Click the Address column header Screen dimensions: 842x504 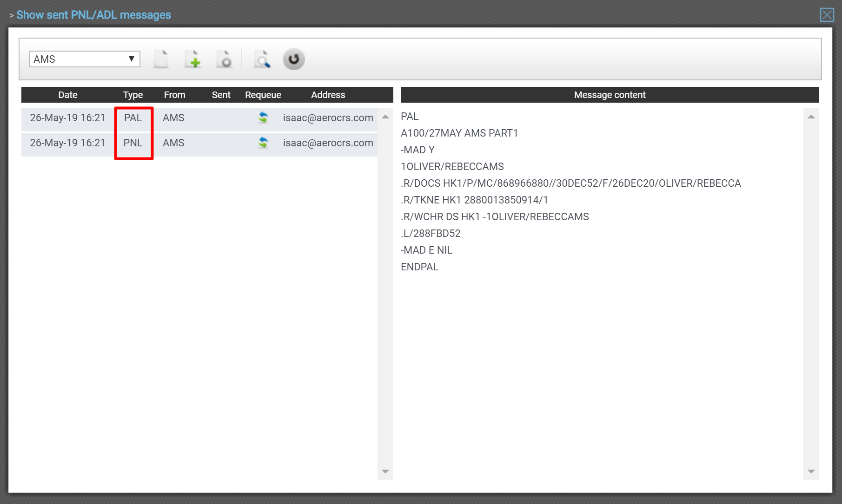click(328, 95)
